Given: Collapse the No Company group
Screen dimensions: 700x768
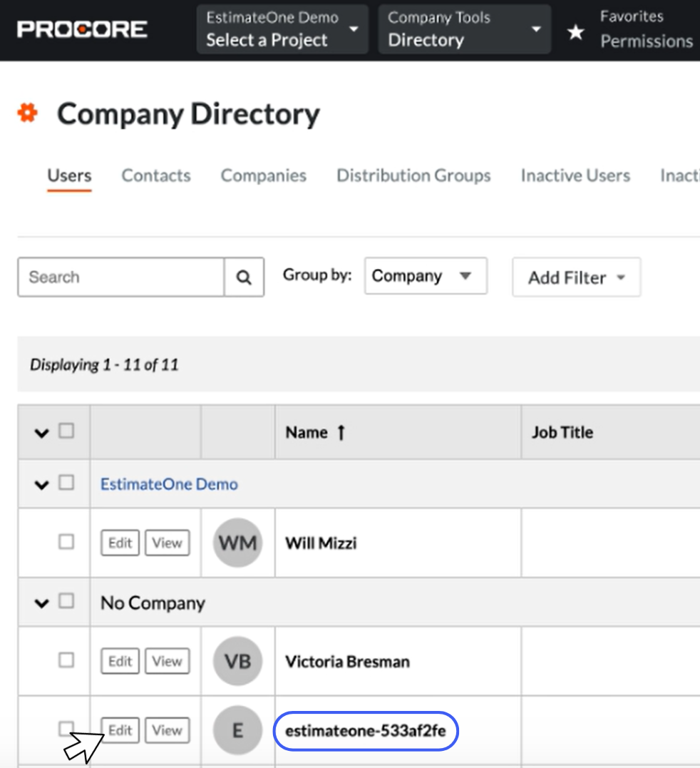Looking at the screenshot, I should click(41, 603).
